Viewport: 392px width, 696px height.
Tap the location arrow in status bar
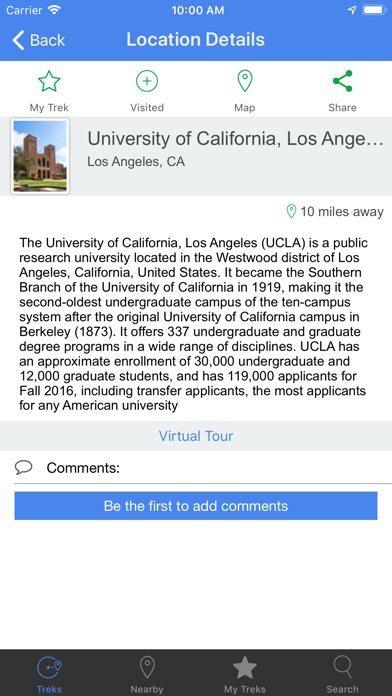click(x=352, y=10)
